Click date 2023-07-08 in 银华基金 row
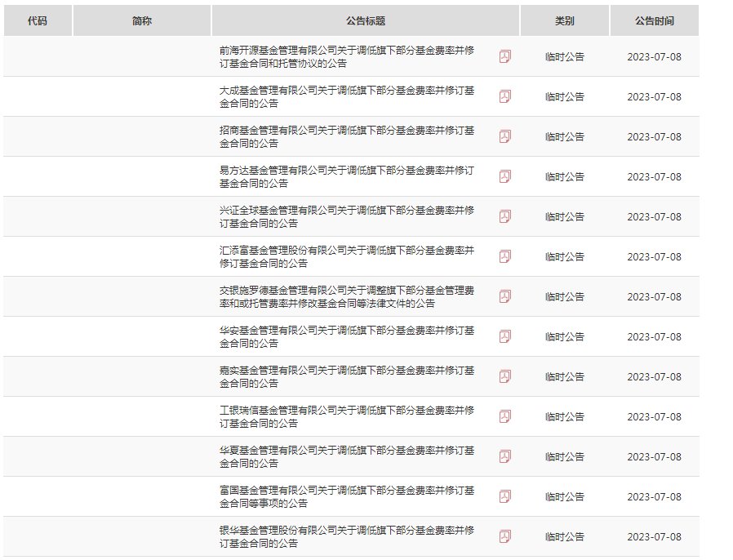Screen dimensions: 733x560 655,536
